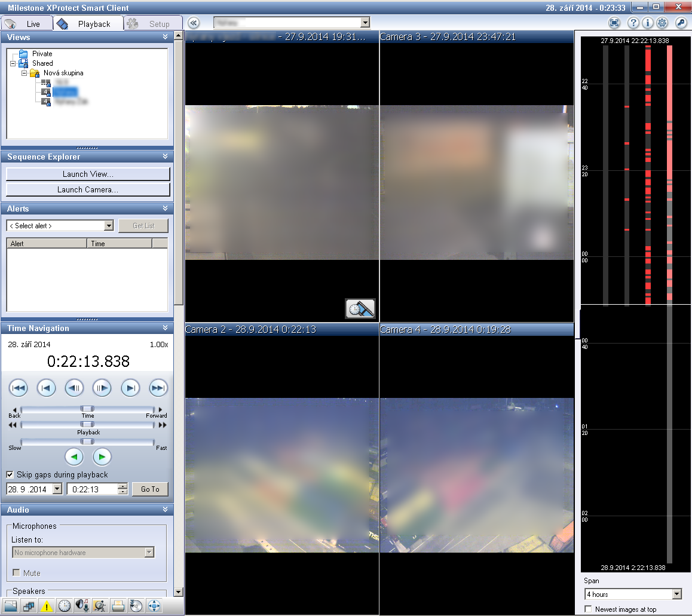Start reverse playback with green left arrow

74,456
